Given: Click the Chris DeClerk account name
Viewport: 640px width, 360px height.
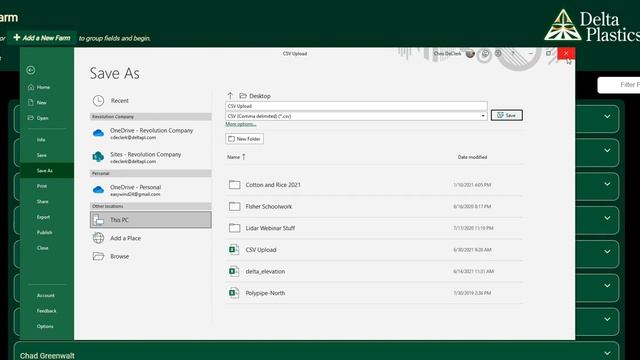Looking at the screenshot, I should coord(447,53).
